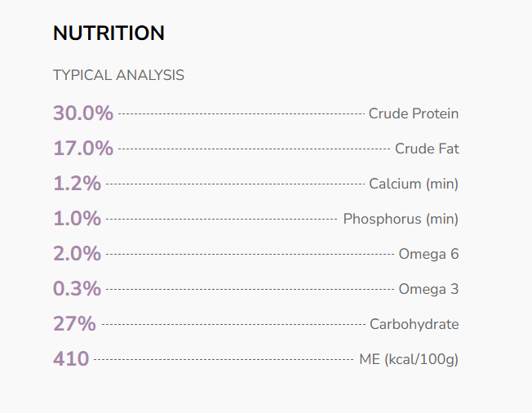This screenshot has height=413, width=532.
Task: Click the 30.0% value
Action: point(83,113)
